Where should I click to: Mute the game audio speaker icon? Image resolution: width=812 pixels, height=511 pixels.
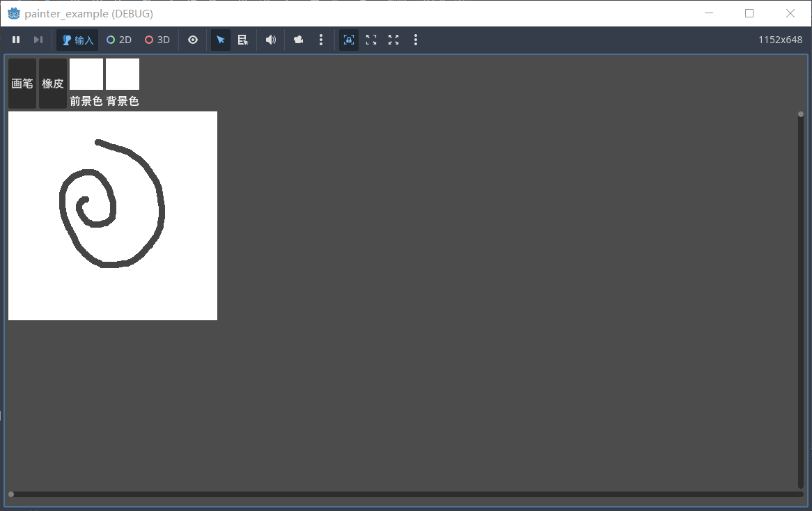[271, 40]
